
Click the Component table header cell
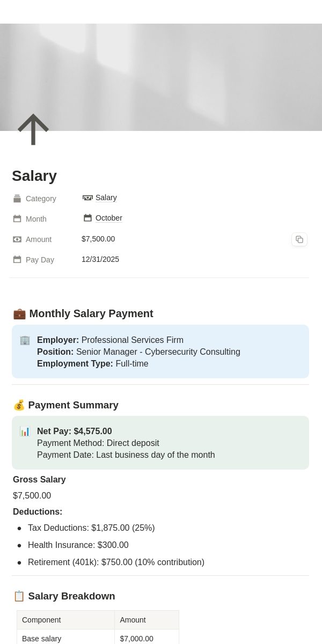click(65, 620)
